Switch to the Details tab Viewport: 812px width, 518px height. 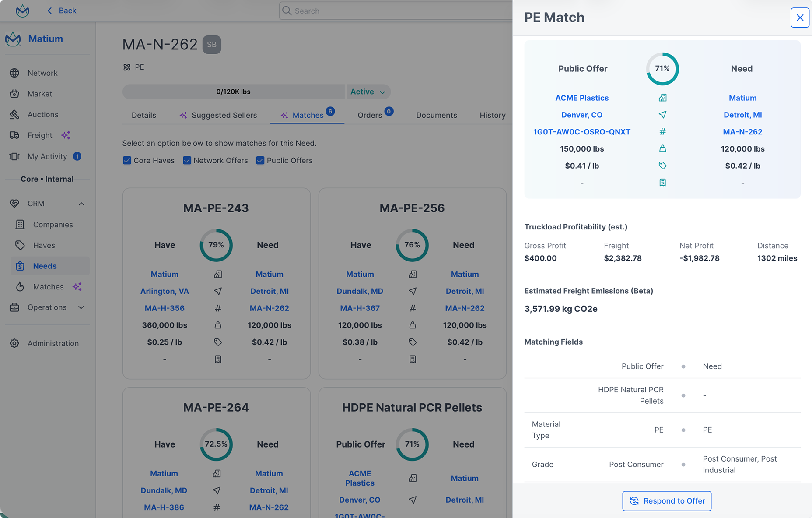point(143,115)
